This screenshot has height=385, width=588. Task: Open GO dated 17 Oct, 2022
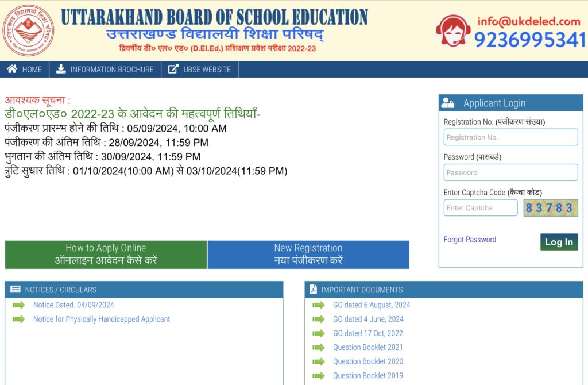368,333
